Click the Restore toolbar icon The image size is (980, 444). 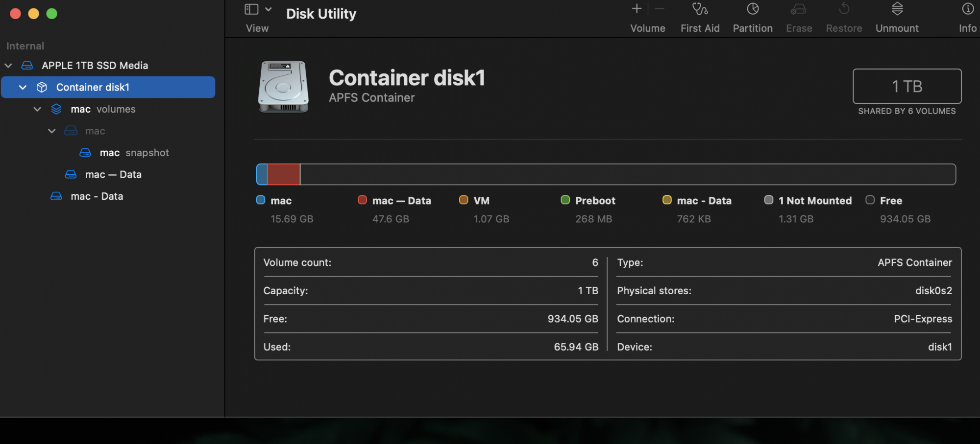click(844, 9)
